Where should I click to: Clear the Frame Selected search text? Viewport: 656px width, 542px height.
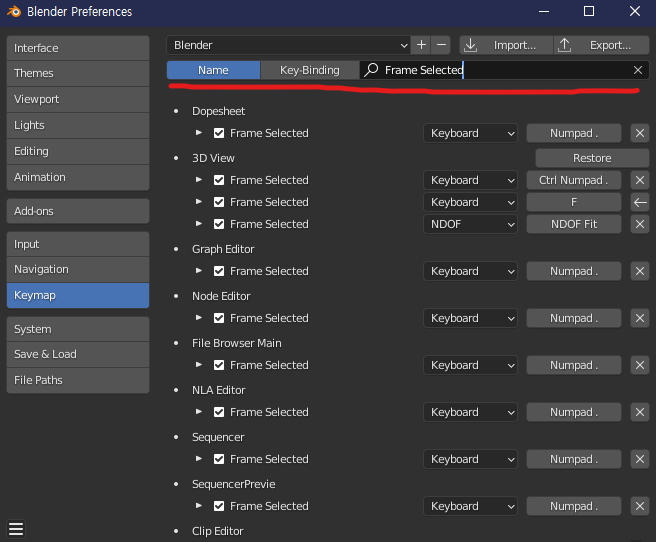click(x=638, y=70)
